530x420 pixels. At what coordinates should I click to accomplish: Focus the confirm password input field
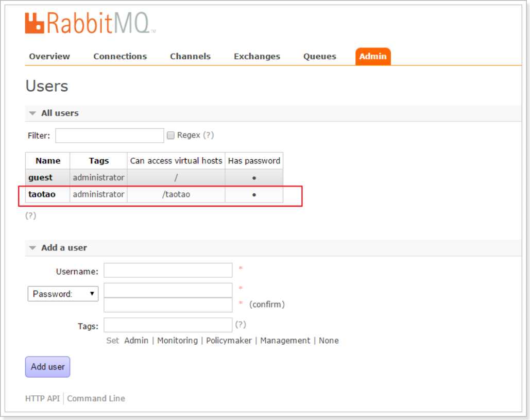(x=168, y=305)
